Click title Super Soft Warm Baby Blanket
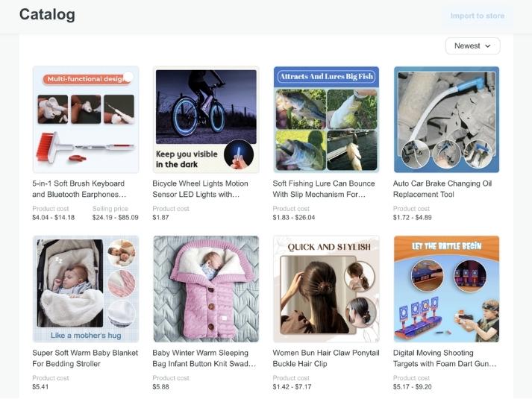Image resolution: width=532 pixels, height=399 pixels. click(x=85, y=358)
